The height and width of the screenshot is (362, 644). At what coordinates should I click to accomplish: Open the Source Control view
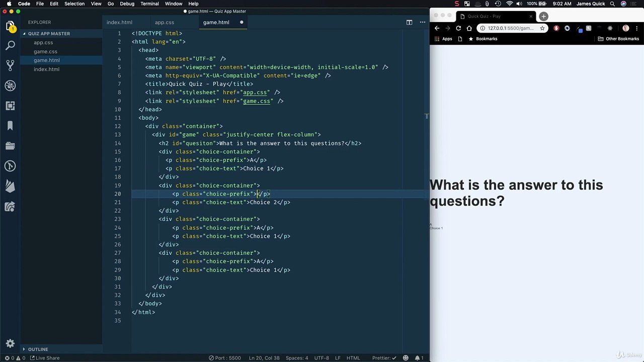10,65
